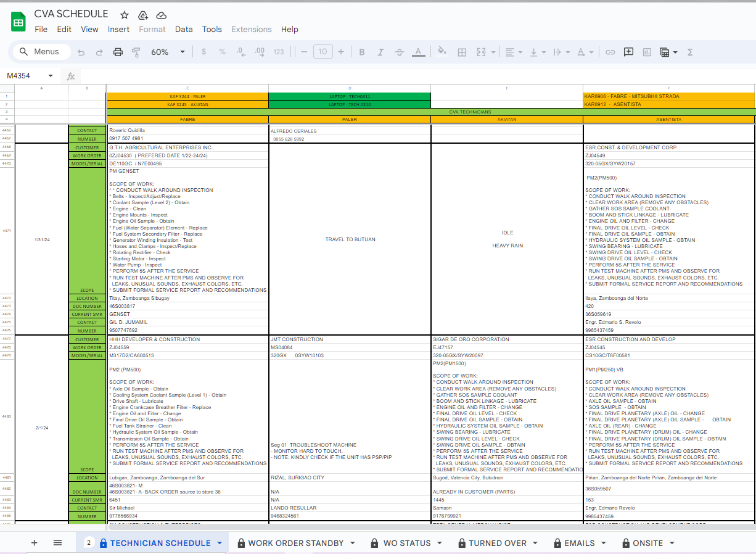Switch to TURNED OVER sheet tab
This screenshot has width=756, height=554.
click(x=498, y=543)
